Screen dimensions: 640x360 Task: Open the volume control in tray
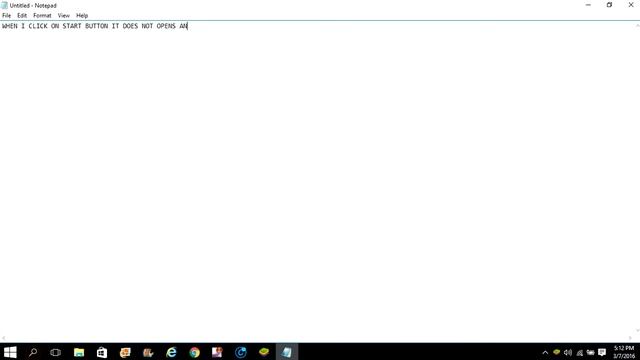click(568, 352)
